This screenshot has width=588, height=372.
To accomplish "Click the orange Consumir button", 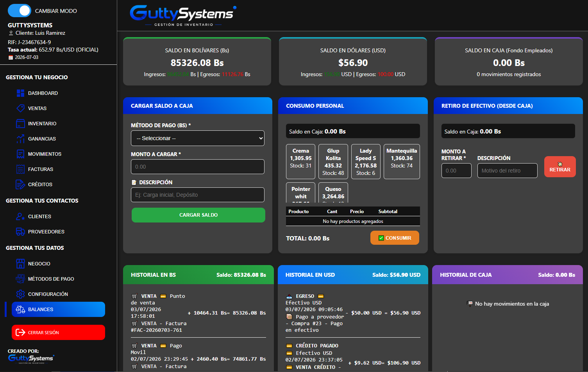I will pos(395,238).
